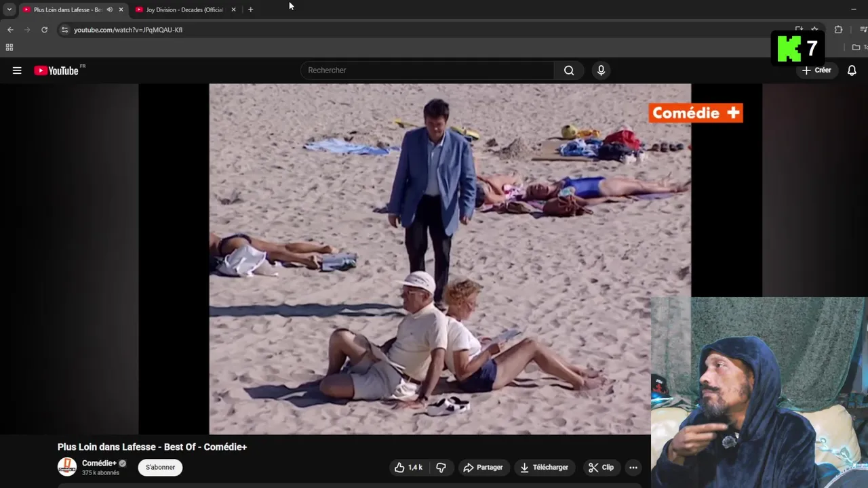Open the Créer upload menu
This screenshot has height=488, width=868.
816,70
